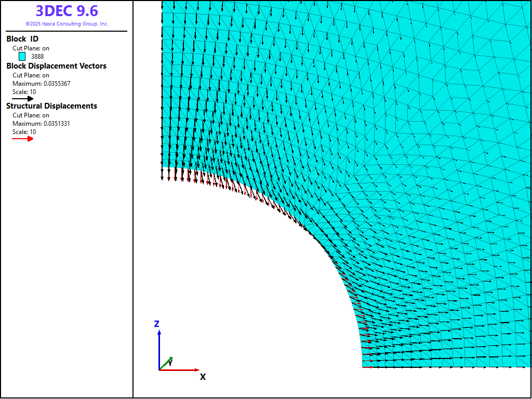Toggle Cut Plane under Block Displacement Vectors
This screenshot has height=399, width=532.
(x=31, y=75)
